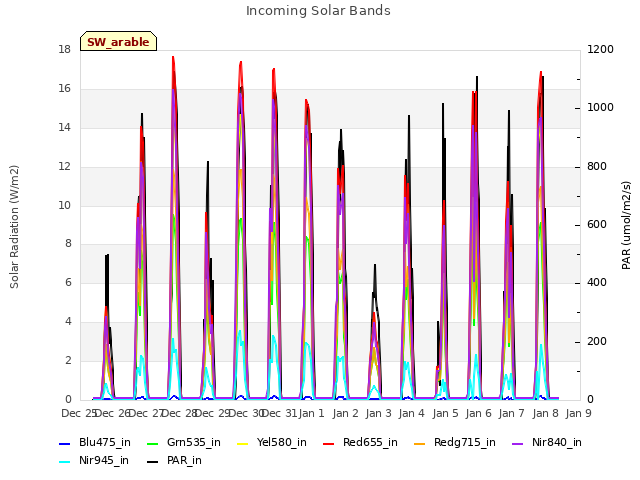Click the Grn535_in green legend swatch
The image size is (640, 480).
(x=152, y=444)
